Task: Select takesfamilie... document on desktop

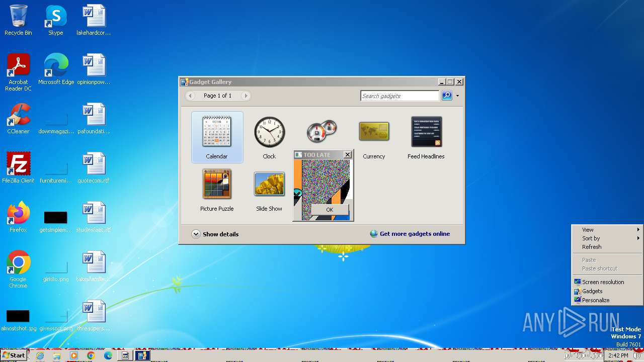Action: 94,266
